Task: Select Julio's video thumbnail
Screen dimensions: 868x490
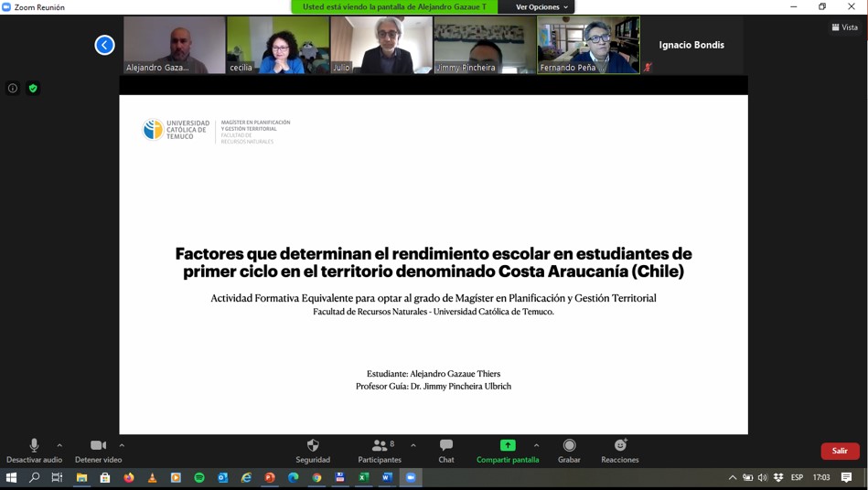Action: 381,45
